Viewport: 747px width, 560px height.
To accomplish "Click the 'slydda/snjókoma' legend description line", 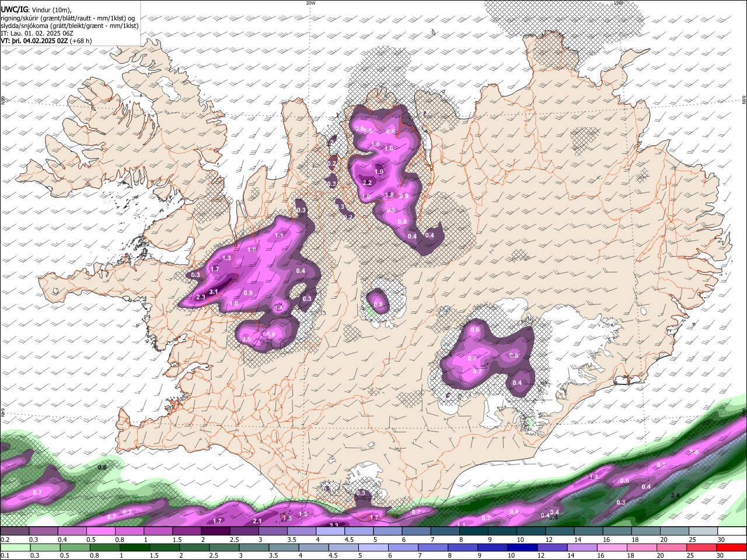I will tap(69, 26).
